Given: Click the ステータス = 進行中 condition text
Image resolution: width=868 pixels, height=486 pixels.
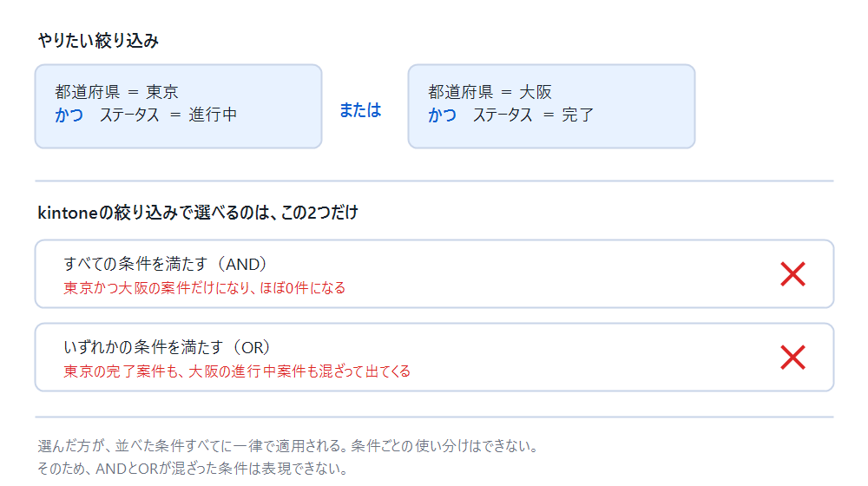Looking at the screenshot, I should pyautogui.click(x=168, y=115).
